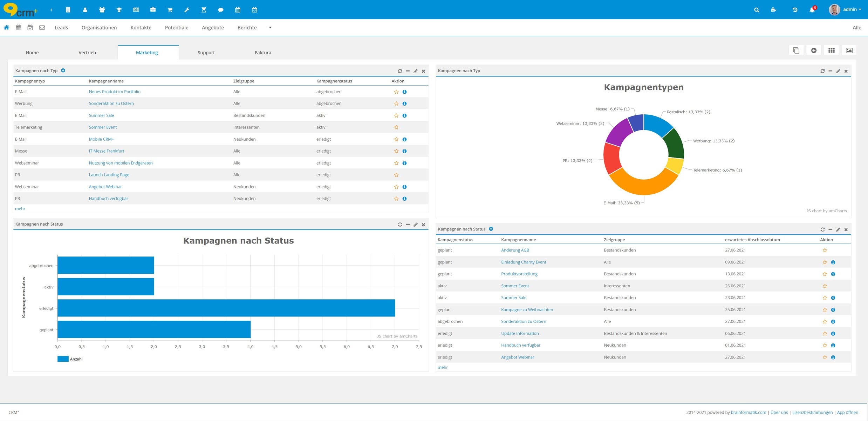Open the more modules dropdown arrow after Berichte

[270, 27]
